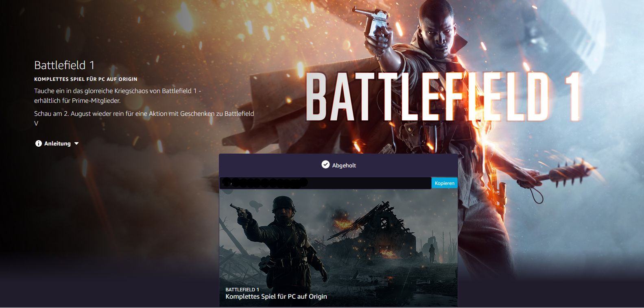The height and width of the screenshot is (308, 644).
Task: Click the 'Tauche ein in das glorreiche' description
Action: 118,95
